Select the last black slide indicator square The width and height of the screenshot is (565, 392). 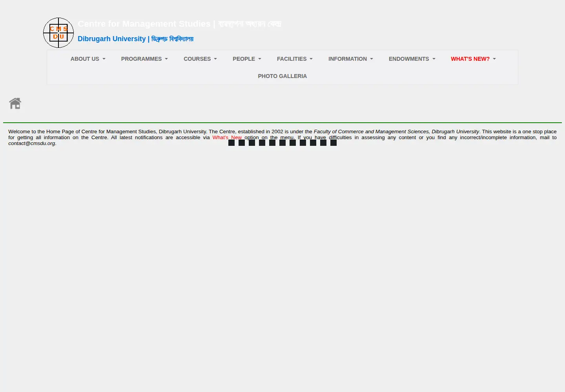point(334,143)
